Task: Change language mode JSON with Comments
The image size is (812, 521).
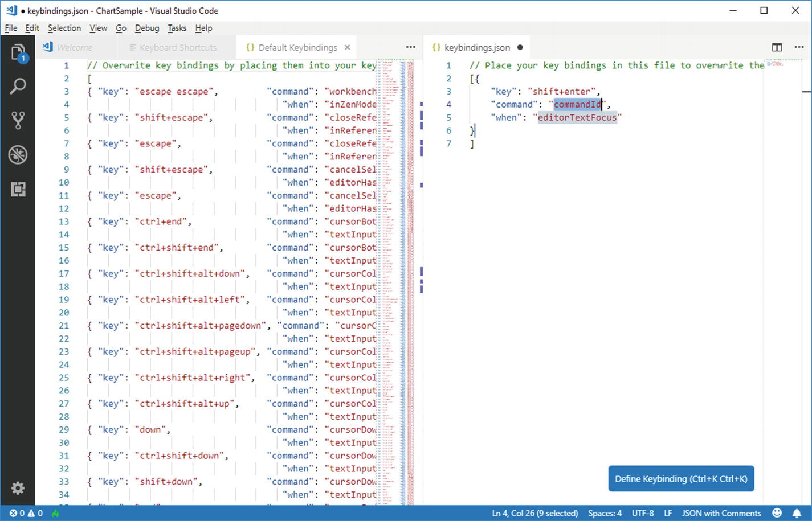Action: click(721, 513)
